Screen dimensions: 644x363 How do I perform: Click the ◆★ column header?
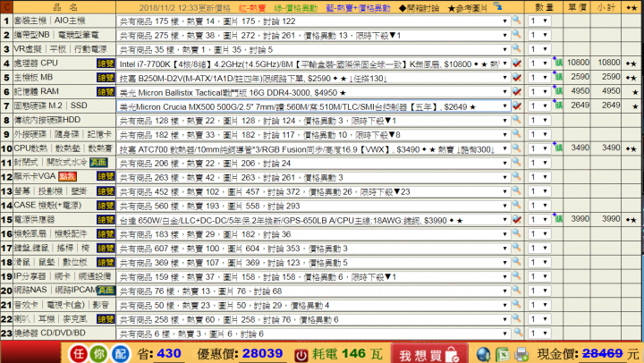click(x=631, y=7)
